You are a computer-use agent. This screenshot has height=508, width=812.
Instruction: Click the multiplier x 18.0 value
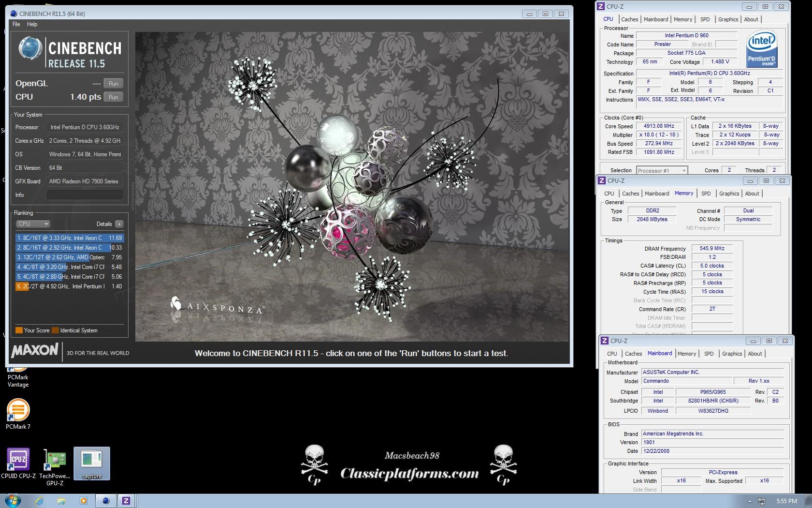coord(659,135)
